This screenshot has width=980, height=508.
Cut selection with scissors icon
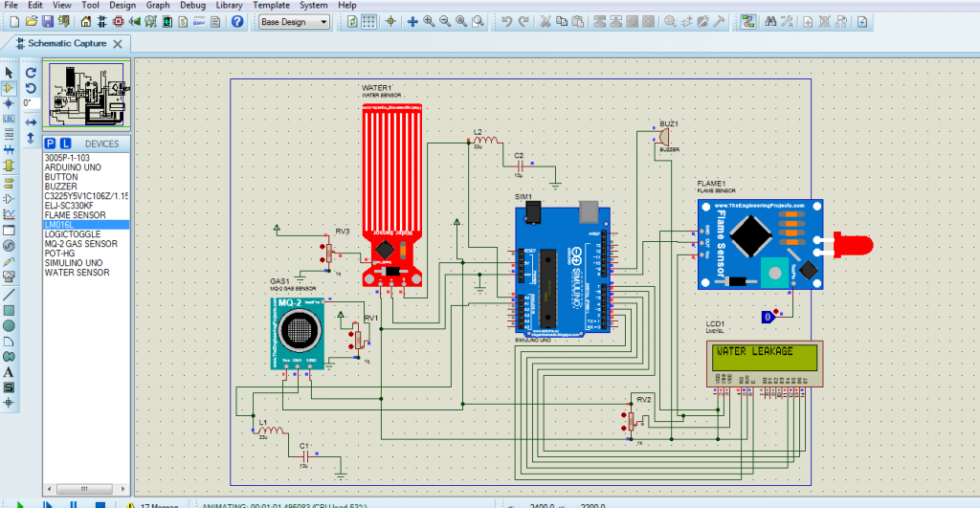click(546, 22)
